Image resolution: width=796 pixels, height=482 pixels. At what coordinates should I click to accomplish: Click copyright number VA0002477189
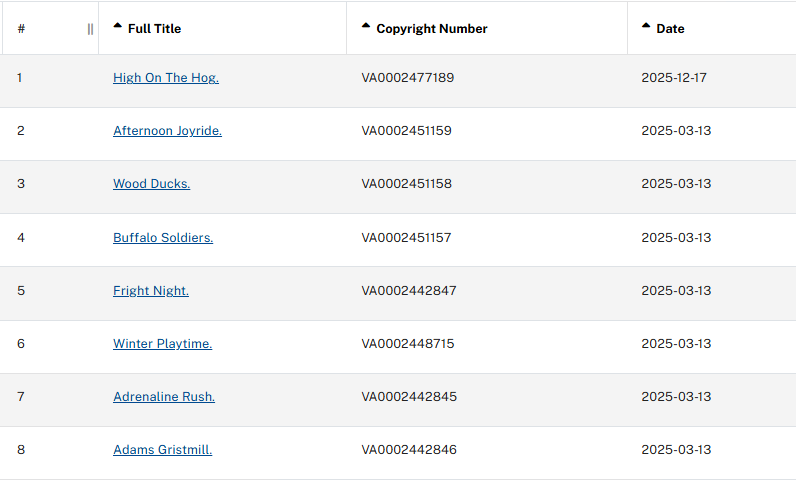pos(407,78)
